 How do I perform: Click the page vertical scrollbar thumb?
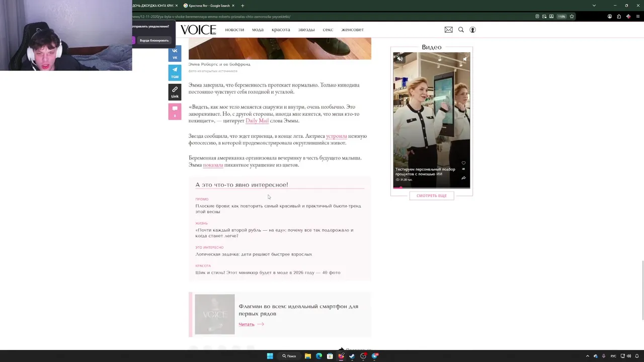click(x=642, y=290)
